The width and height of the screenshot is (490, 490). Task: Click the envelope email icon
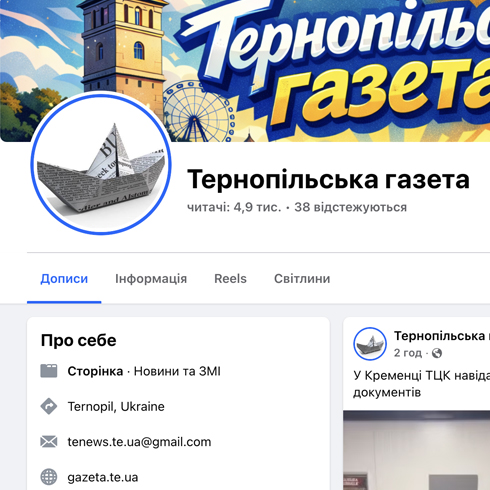tap(49, 442)
